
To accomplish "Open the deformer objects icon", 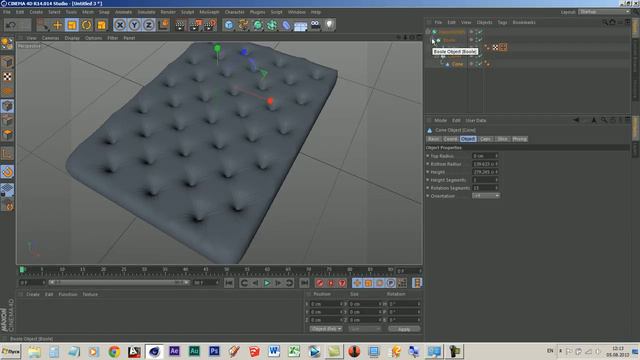I will [286, 25].
